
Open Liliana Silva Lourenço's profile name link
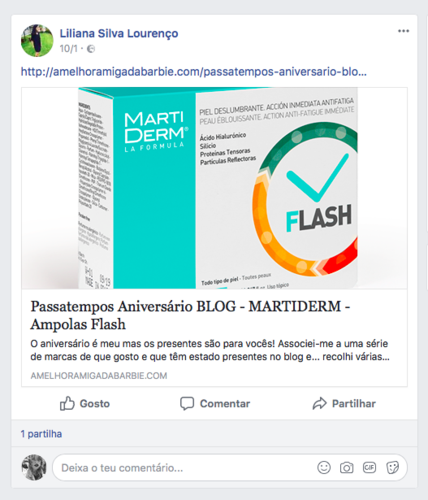click(x=119, y=33)
